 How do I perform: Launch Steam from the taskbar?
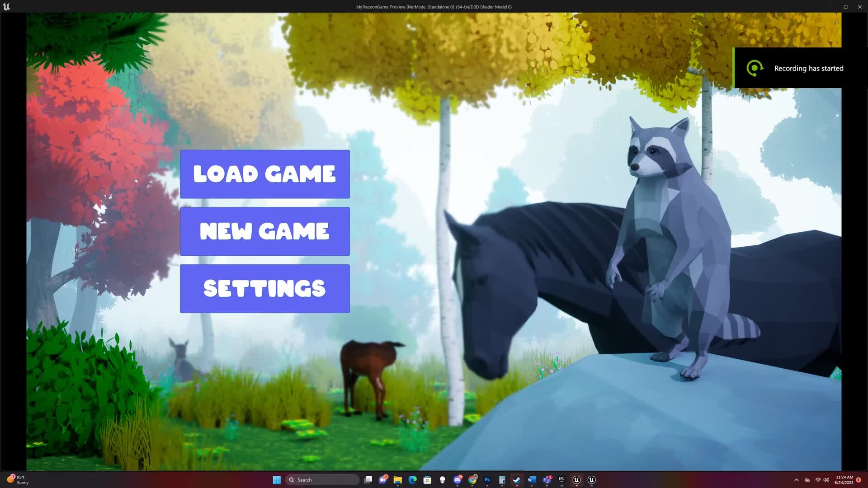click(x=517, y=480)
